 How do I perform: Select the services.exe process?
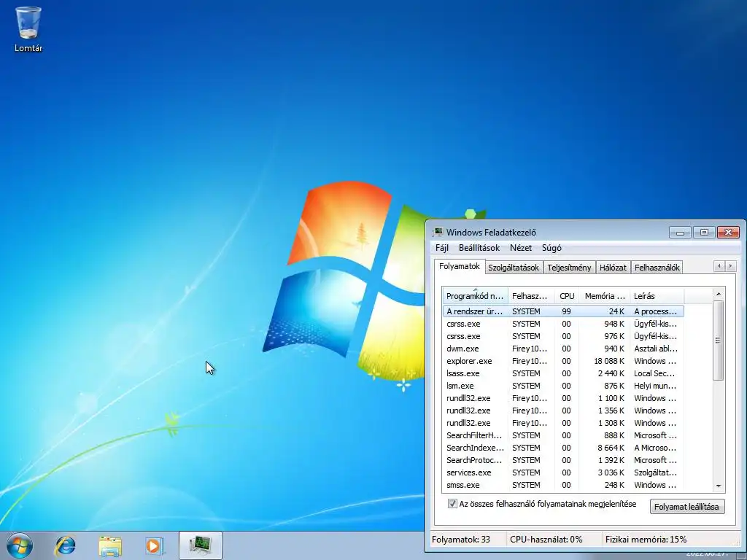coord(563,472)
